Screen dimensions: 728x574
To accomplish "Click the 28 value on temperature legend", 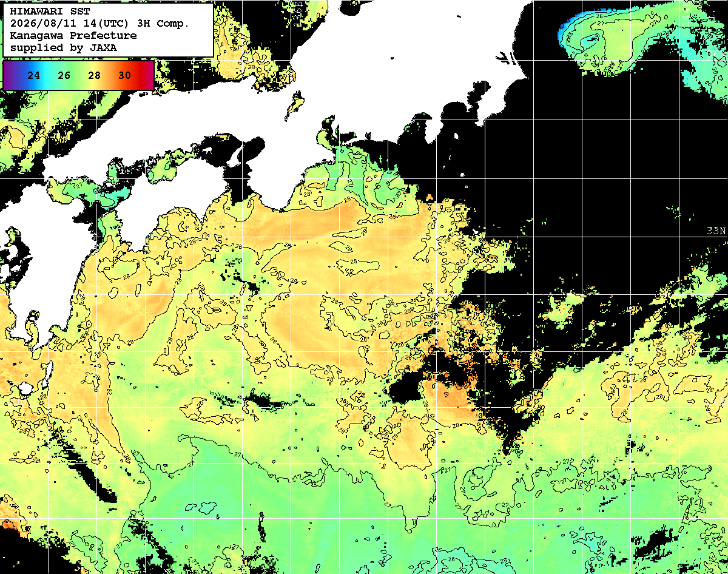I will point(94,76).
